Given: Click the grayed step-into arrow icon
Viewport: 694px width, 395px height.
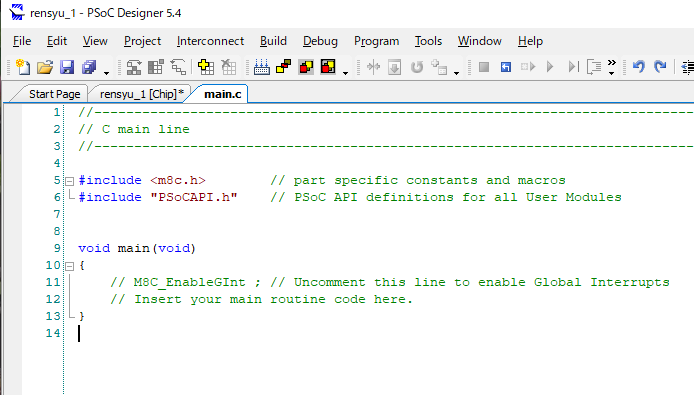Looking at the screenshot, I should tap(528, 67).
